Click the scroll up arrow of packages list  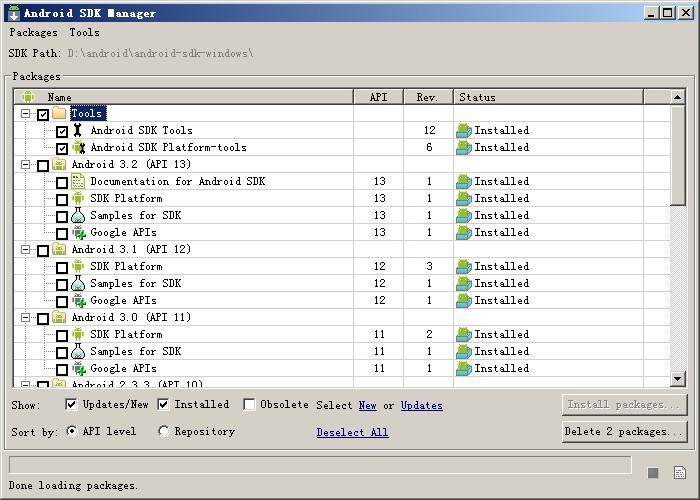click(678, 97)
